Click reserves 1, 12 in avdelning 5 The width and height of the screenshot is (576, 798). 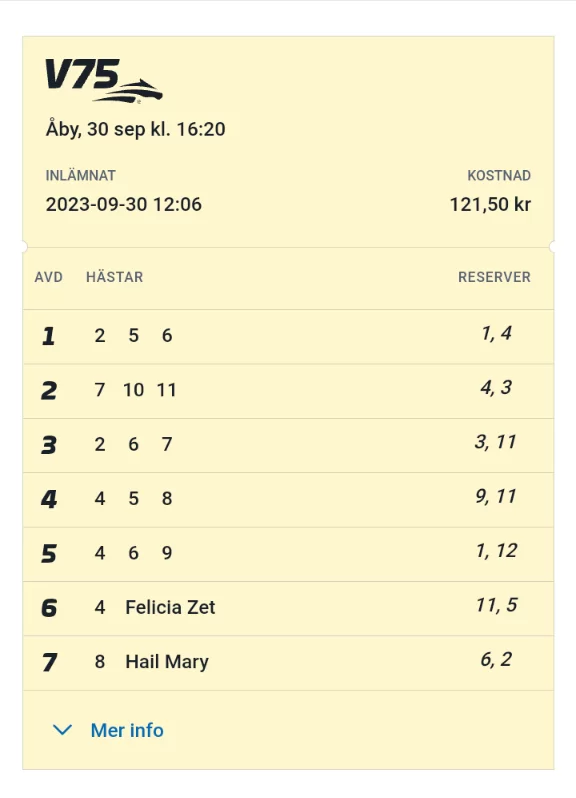pyautogui.click(x=496, y=550)
